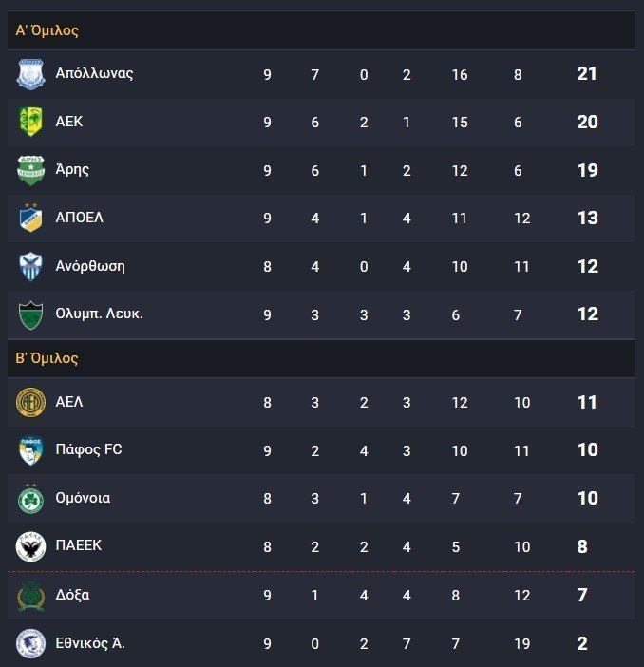Click the Εθνικός Ά. round blue crest
The height and width of the screenshot is (667, 644).
click(x=30, y=643)
